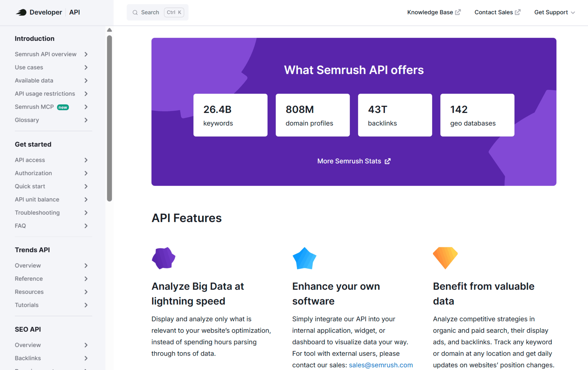Click the orange diamond data icon
This screenshot has height=370, width=588.
point(445,258)
